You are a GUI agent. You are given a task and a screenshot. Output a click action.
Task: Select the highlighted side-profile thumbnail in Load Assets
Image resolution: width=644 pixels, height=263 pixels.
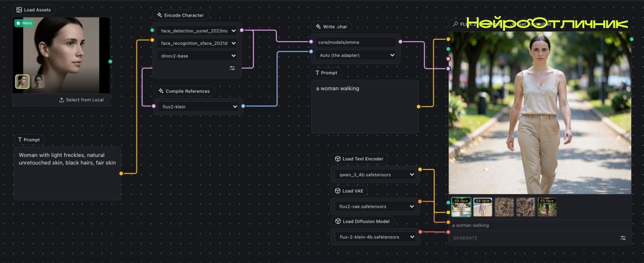[x=22, y=81]
